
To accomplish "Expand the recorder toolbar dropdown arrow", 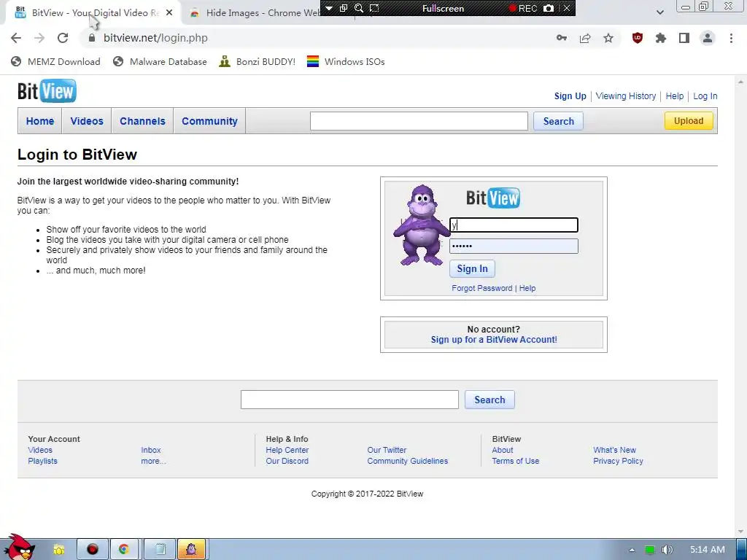I will pos(329,8).
